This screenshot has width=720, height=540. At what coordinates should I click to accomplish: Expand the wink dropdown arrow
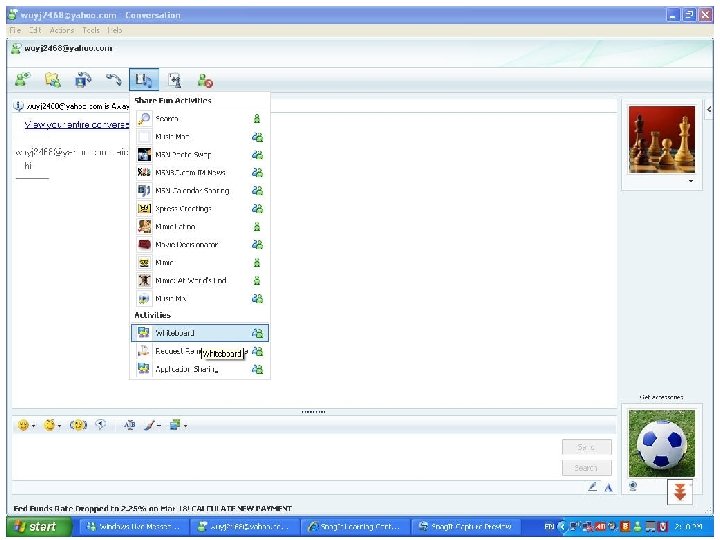(60, 427)
